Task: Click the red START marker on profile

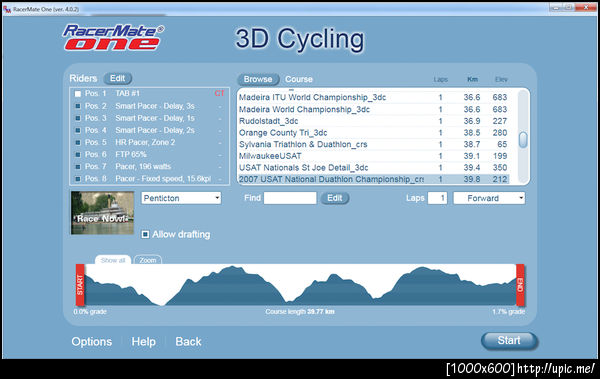Action: (80, 285)
